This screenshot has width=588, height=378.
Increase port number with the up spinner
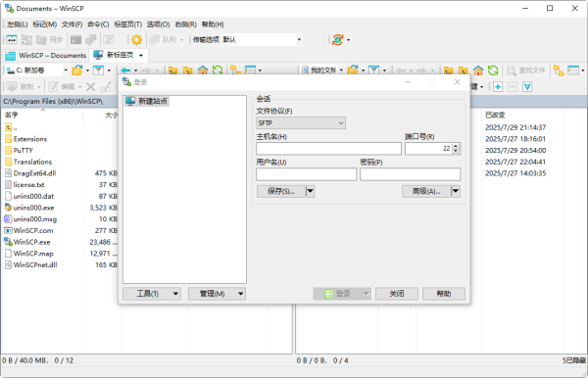tap(456, 146)
